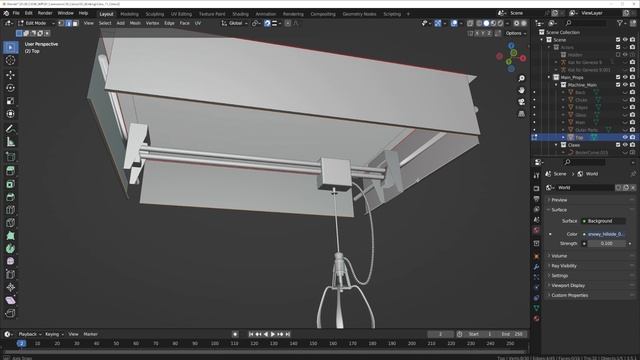
Task: Switch to face select mode
Action: tap(76, 23)
